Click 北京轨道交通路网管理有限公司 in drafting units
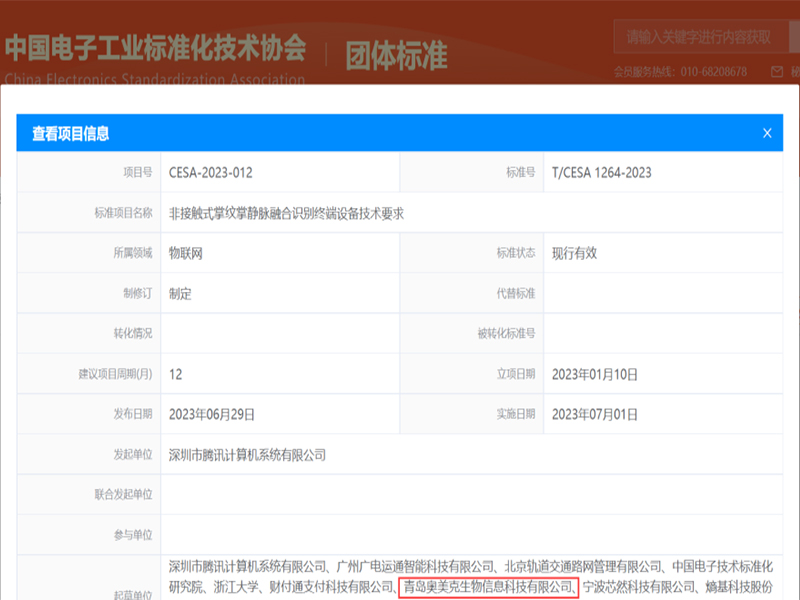Viewport: 800px width, 600px height. [583, 566]
